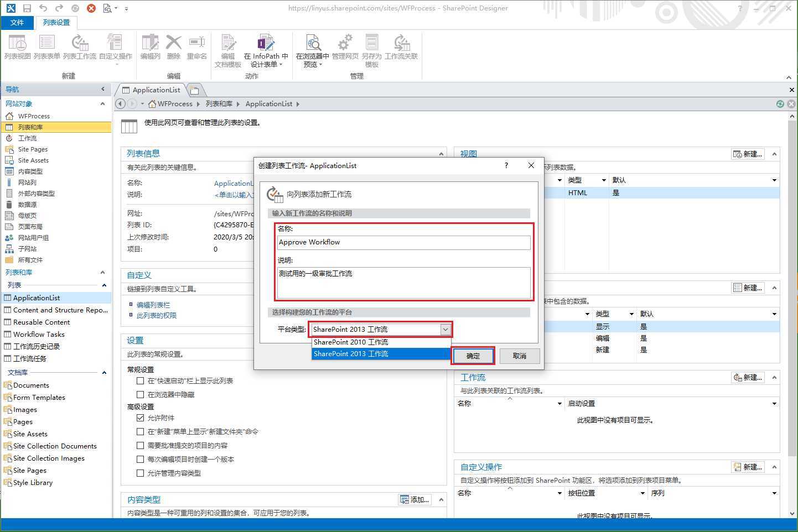The width and height of the screenshot is (798, 532).
Task: Click the 列表表单 ribbon icon
Action: tap(46, 47)
